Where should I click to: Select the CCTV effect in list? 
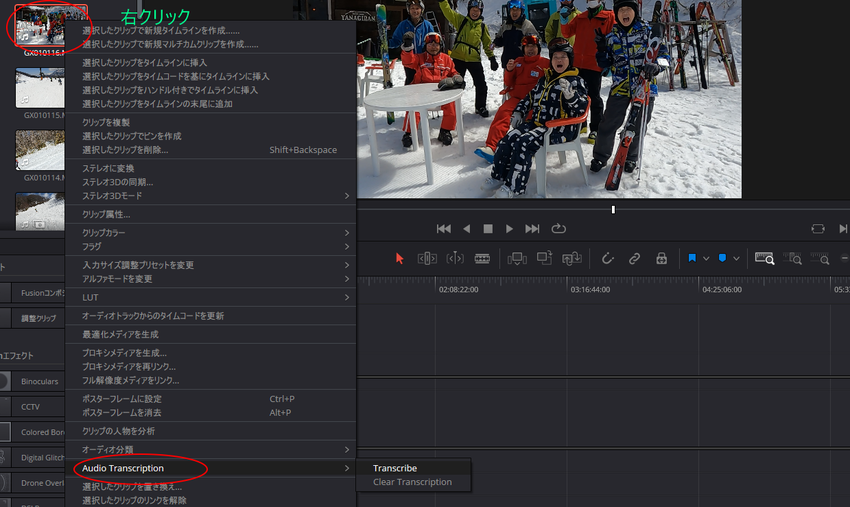pos(33,407)
